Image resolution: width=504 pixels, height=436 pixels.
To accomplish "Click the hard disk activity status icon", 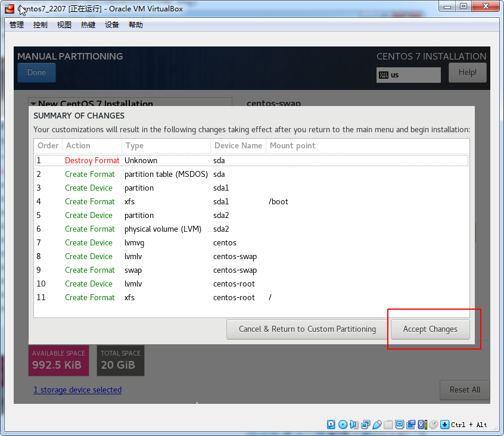I will (331, 425).
